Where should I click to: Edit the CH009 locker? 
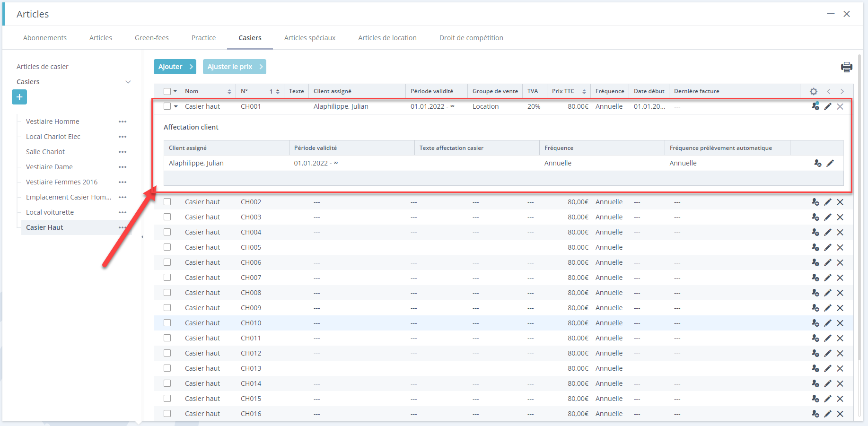click(x=828, y=308)
